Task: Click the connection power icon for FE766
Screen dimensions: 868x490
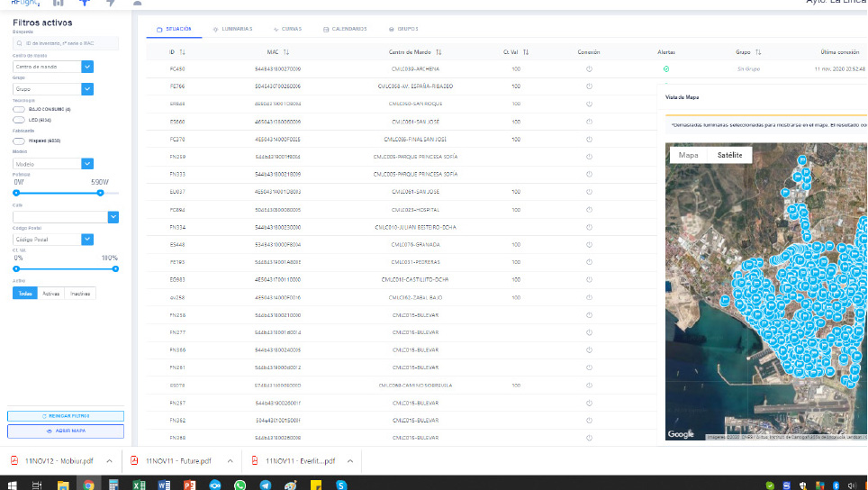Action: point(589,86)
